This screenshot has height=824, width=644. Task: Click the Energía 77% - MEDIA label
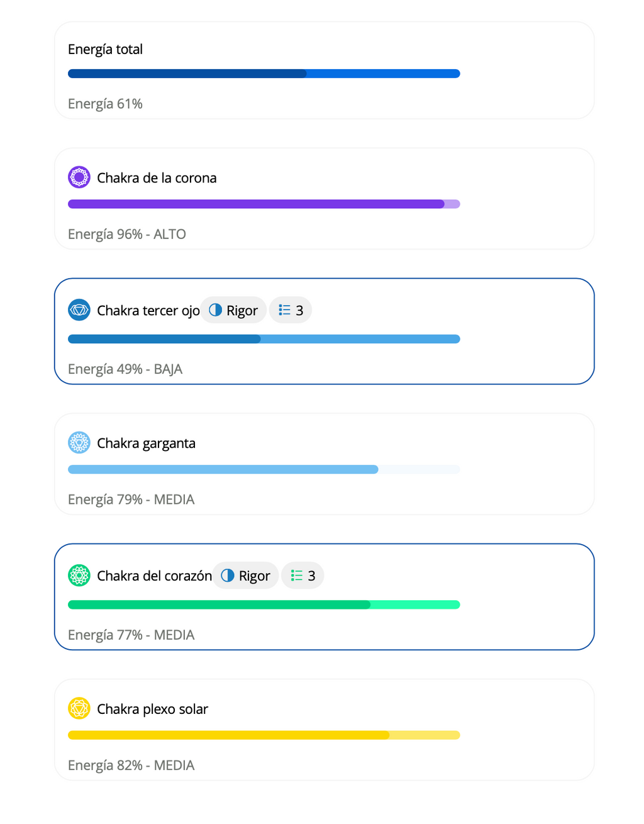[131, 635]
